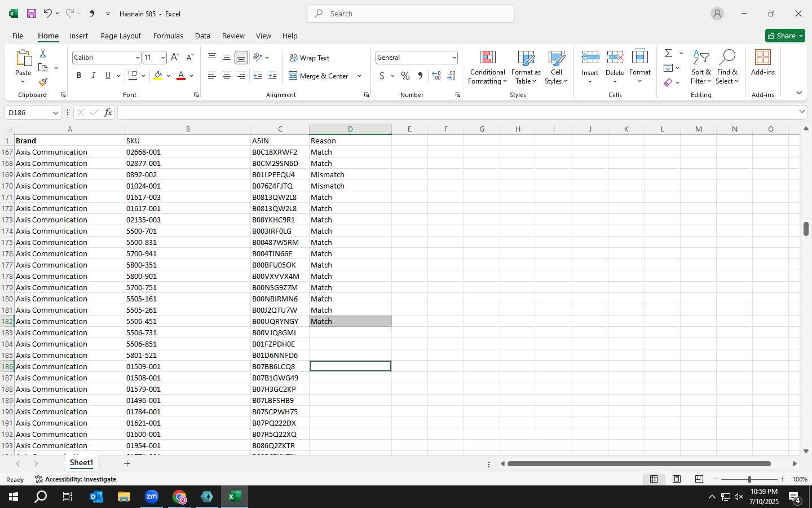Open the Excel icon in the taskbar
Screen dimensions: 812x508
[x=235, y=497]
